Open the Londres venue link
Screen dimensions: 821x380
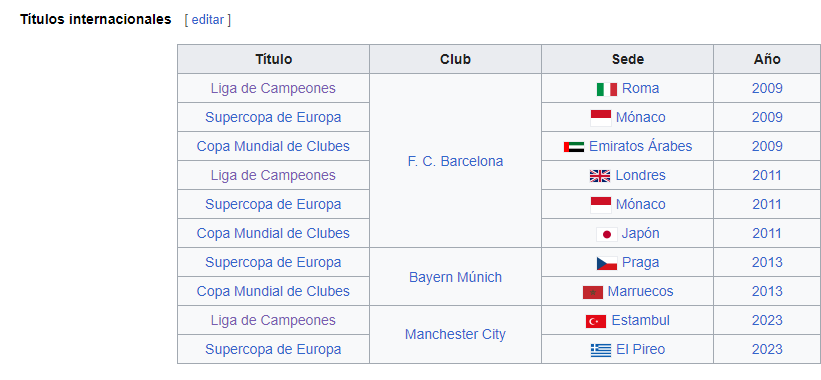pos(640,175)
